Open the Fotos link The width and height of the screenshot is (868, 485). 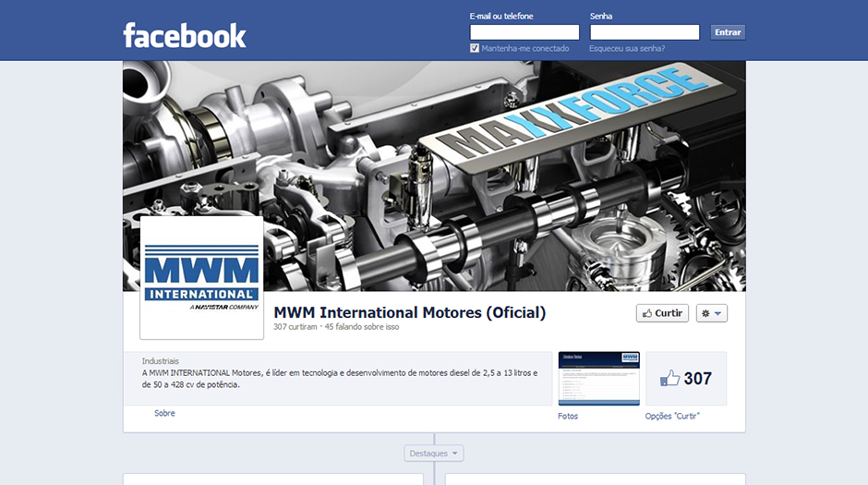[567, 417]
